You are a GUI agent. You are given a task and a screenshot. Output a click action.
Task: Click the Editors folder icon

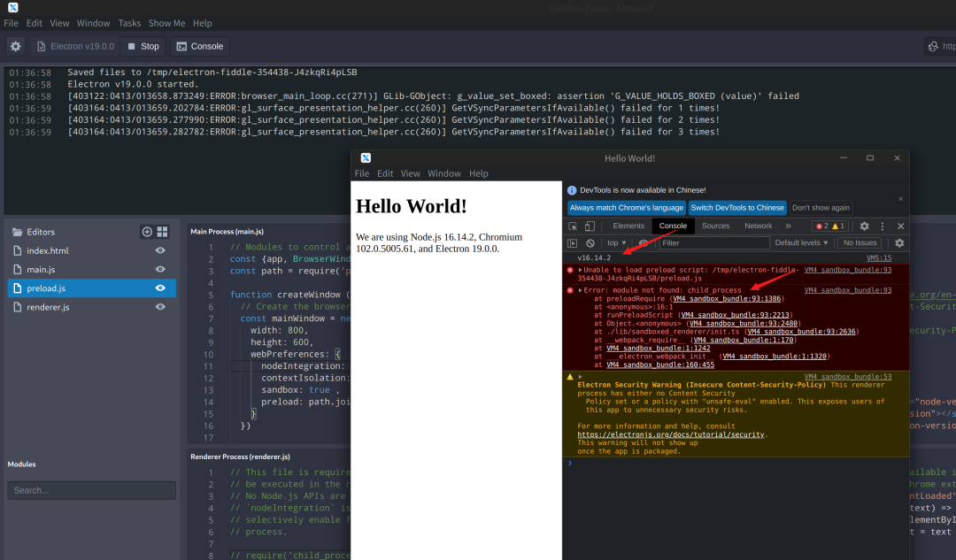17,232
